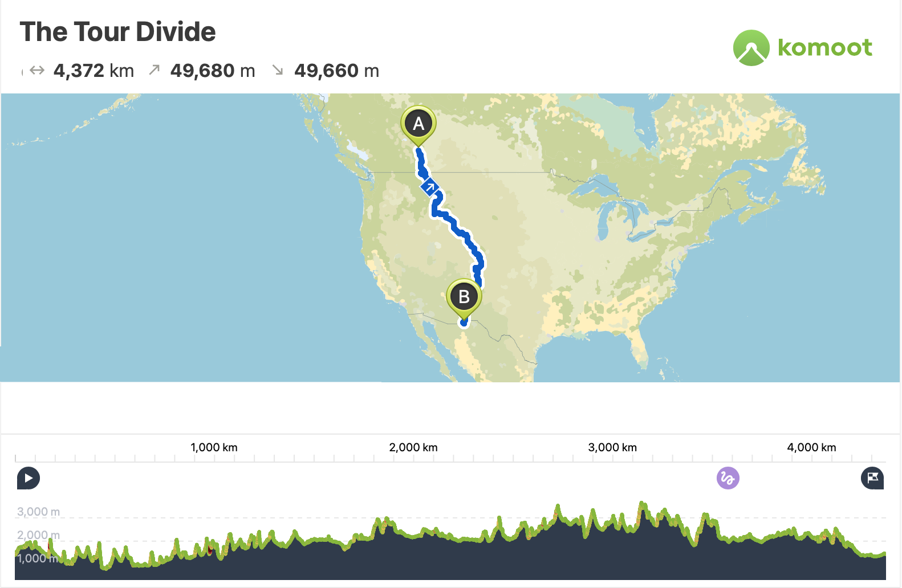Click the uphill elevation gain arrow icon
This screenshot has width=902, height=588.
(154, 70)
